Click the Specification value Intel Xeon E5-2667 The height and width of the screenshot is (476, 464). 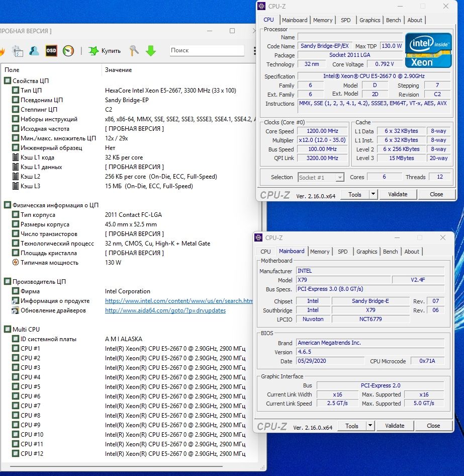[374, 76]
